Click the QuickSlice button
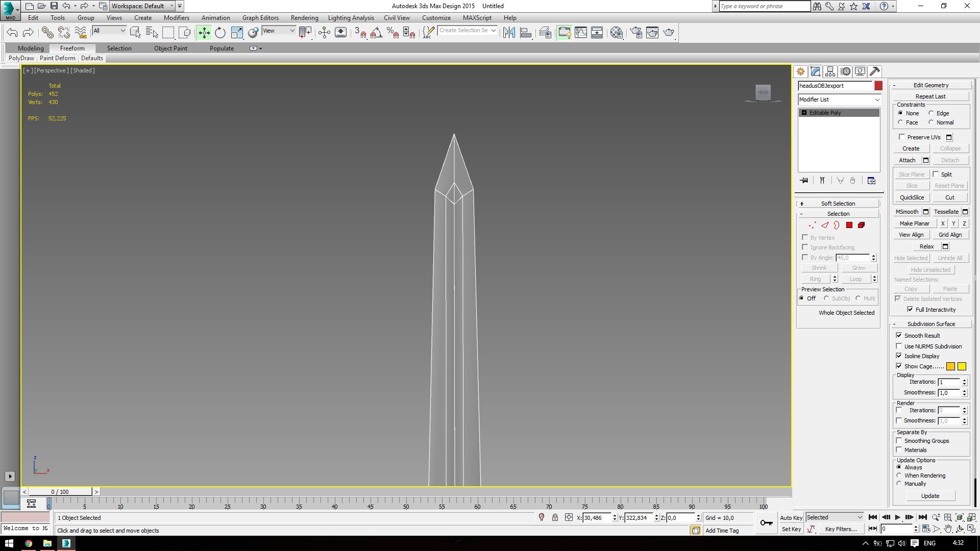980x551 pixels. click(x=912, y=197)
